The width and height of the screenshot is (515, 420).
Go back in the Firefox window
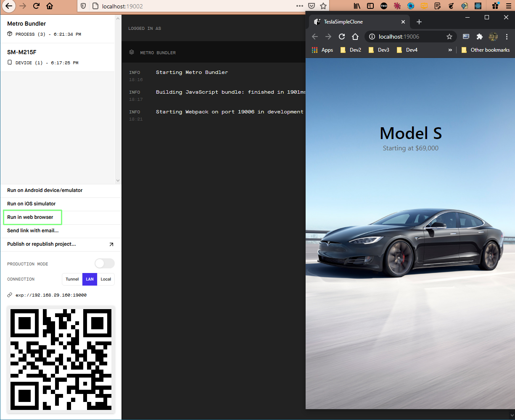[x=9, y=6]
